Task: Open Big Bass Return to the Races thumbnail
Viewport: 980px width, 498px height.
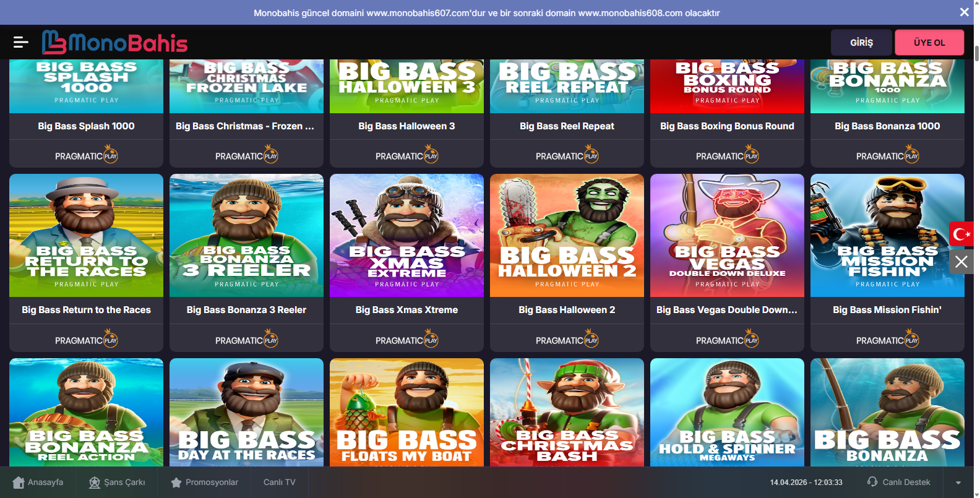Action: (86, 235)
